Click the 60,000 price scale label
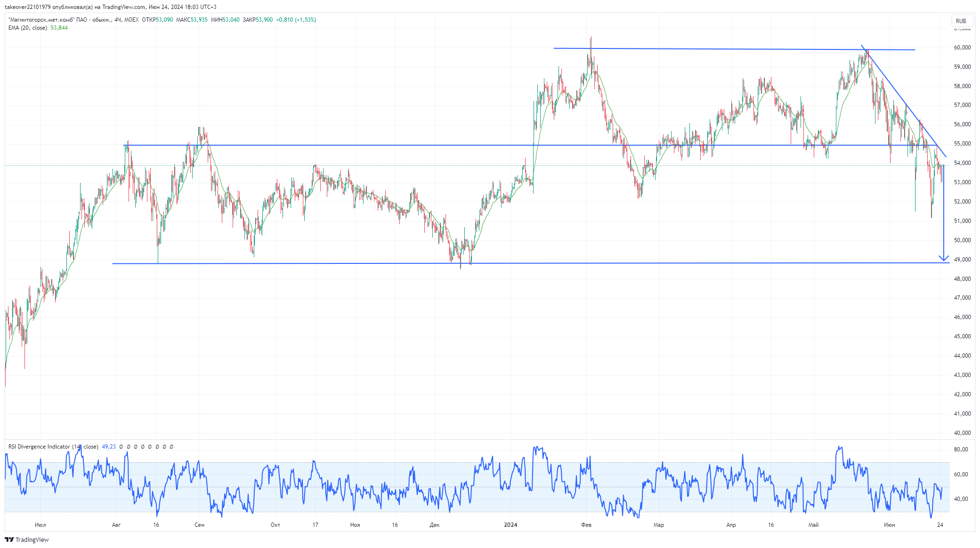The image size is (980, 548). click(x=962, y=48)
